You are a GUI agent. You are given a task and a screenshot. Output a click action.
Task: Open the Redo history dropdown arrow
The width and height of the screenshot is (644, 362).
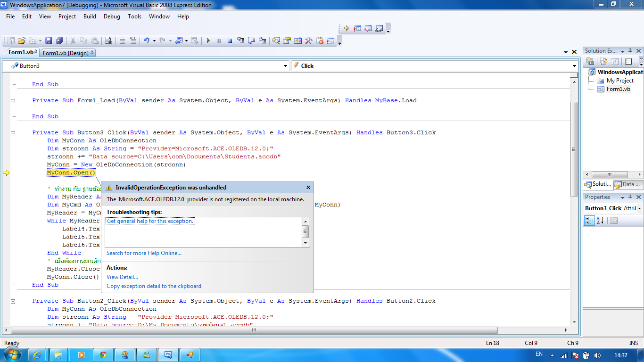pos(170,41)
